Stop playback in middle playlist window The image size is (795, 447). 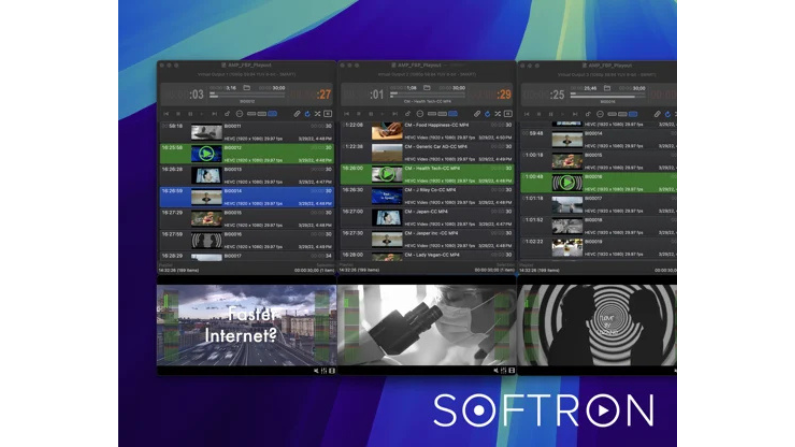[x=358, y=114]
